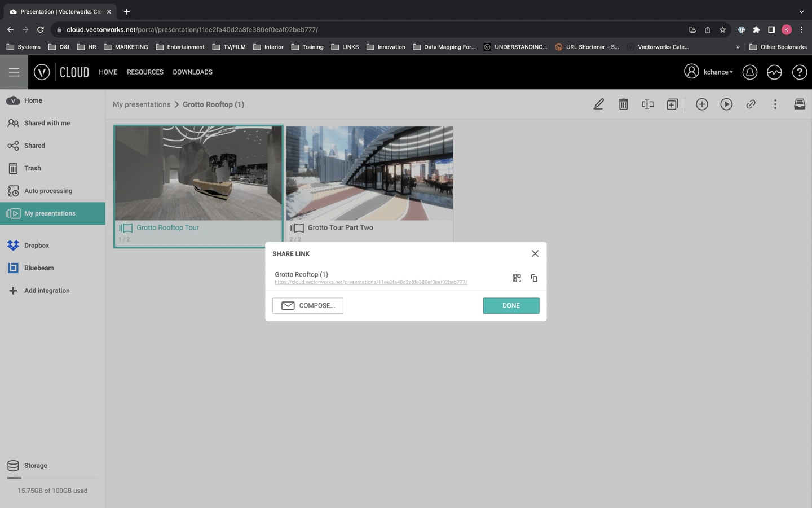Open the help question mark icon
The height and width of the screenshot is (508, 812).
pos(799,72)
